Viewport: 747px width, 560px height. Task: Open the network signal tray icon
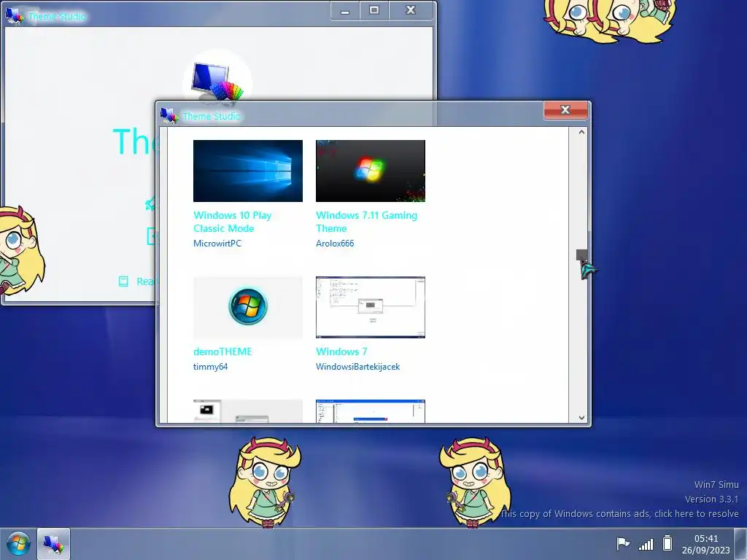pos(646,544)
